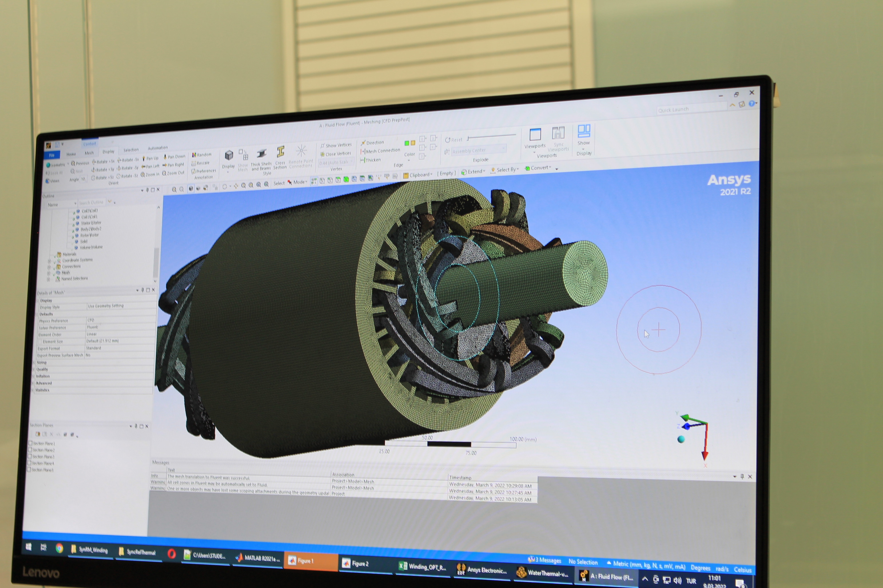Screen dimensions: 883x588
Task: Click the Cross Section tool icon
Action: tap(280, 152)
